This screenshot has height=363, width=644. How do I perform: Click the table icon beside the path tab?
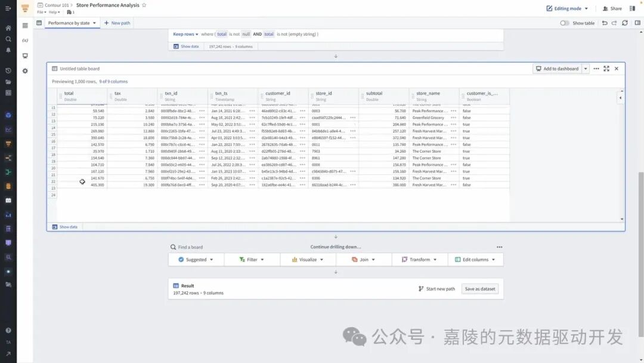[x=39, y=23]
